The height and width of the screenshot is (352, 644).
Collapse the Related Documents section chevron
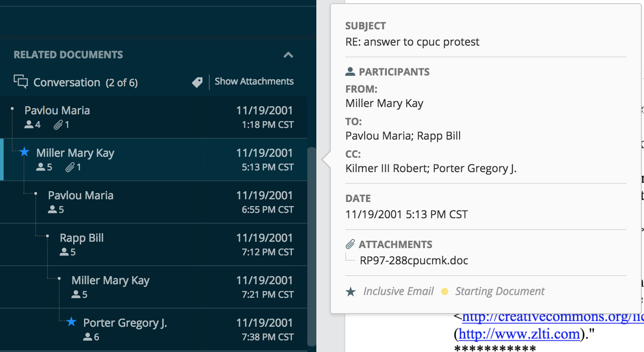288,55
